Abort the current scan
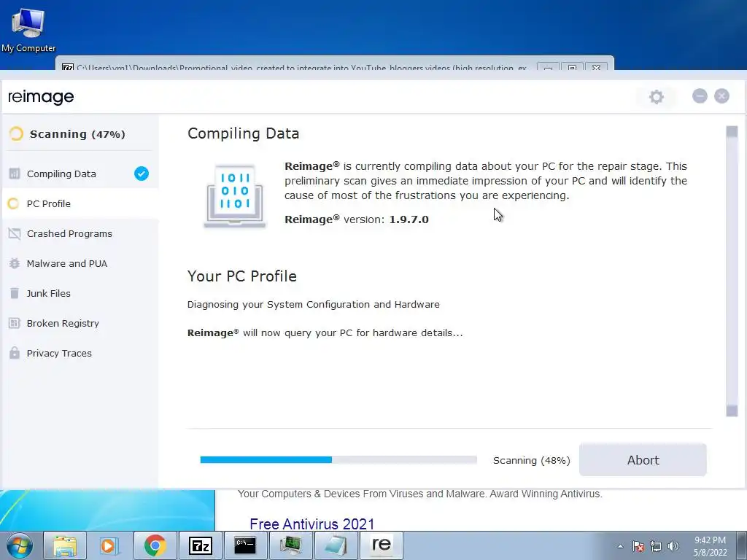The width and height of the screenshot is (747, 560). (643, 460)
